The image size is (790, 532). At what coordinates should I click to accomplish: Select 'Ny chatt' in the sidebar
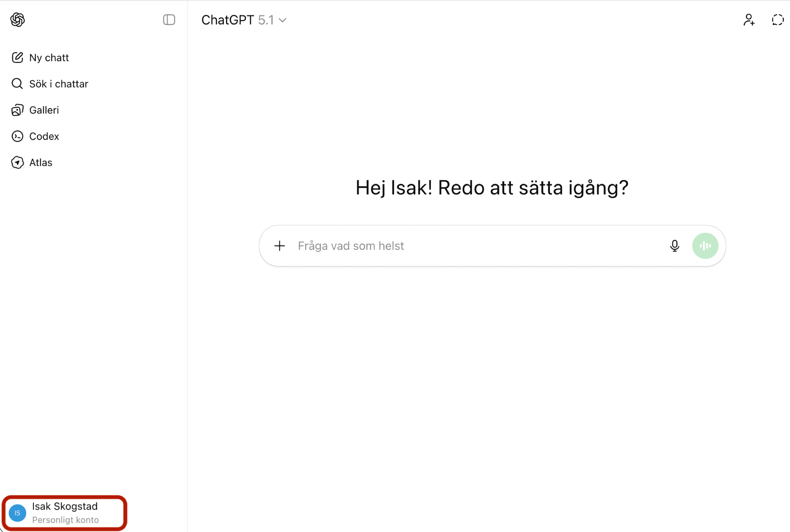point(49,57)
